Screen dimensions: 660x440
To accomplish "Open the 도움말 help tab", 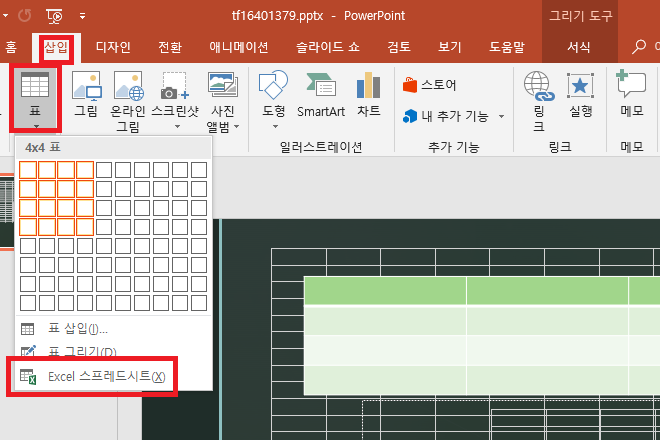I will click(507, 47).
